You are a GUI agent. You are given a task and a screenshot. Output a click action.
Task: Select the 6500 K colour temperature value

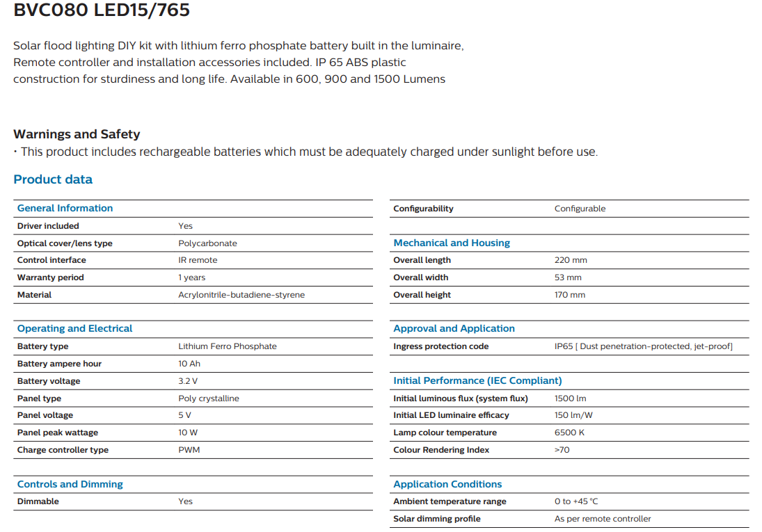click(x=569, y=433)
